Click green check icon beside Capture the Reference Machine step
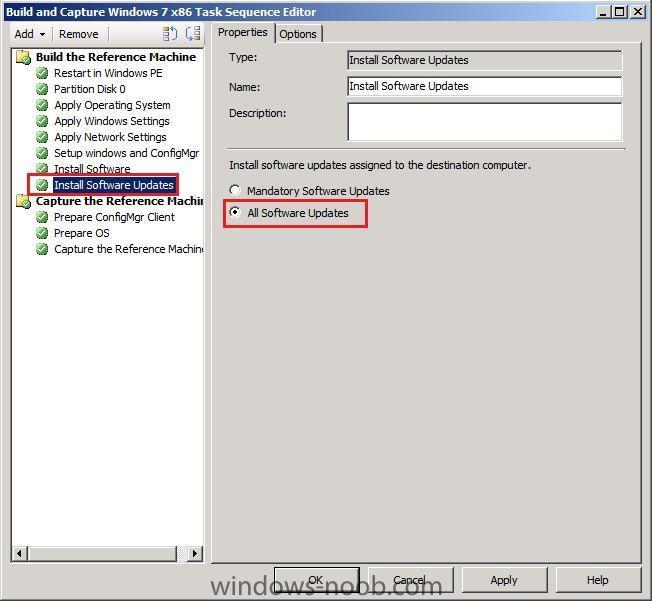Screen dimensions: 652x601 click(x=42, y=249)
